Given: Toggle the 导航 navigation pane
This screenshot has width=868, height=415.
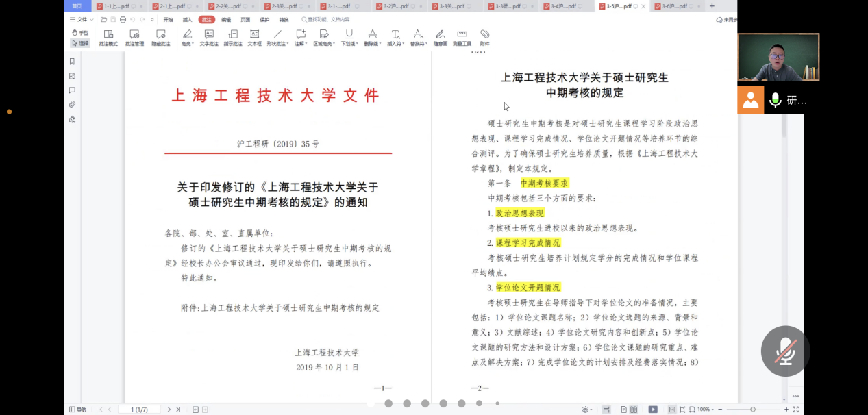Looking at the screenshot, I should pyautogui.click(x=77, y=410).
